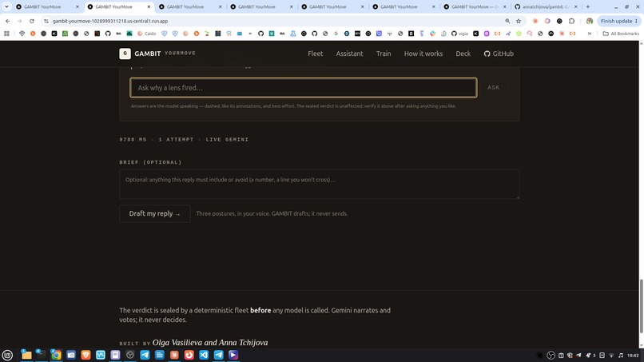Viewport: 644px width, 362px height.
Task: Open the Deck navigation link
Action: [463, 54]
